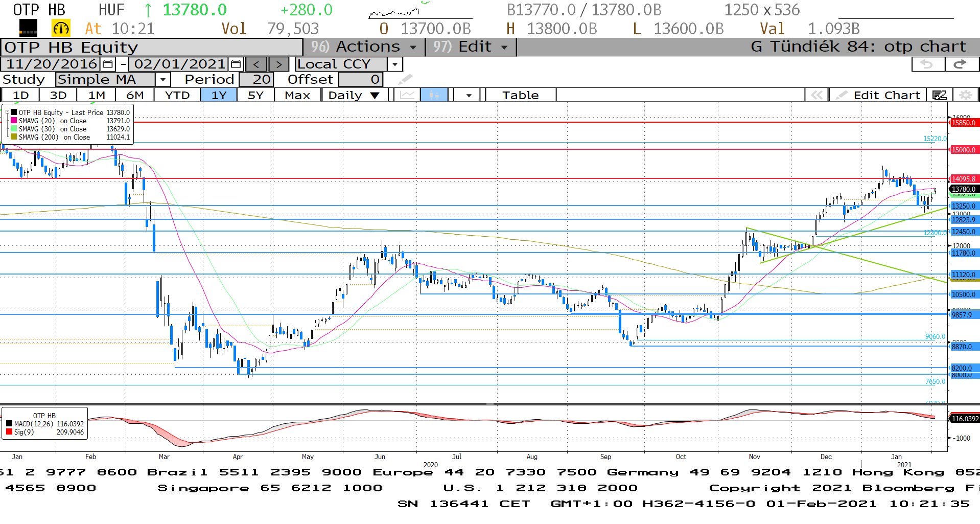Click the Period value field
Image resolution: width=980 pixels, height=524 pixels.
(x=256, y=79)
